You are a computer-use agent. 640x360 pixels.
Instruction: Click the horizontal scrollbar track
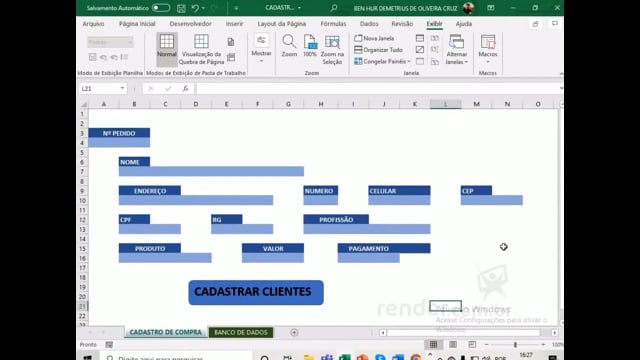(x=463, y=333)
